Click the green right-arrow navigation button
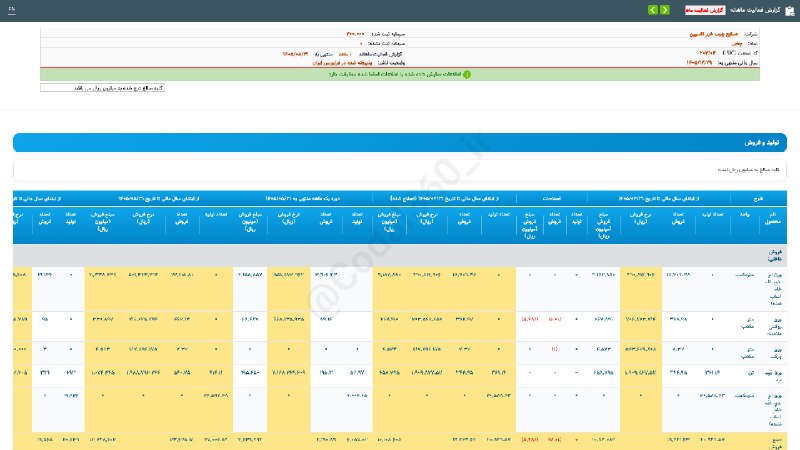 665,10
